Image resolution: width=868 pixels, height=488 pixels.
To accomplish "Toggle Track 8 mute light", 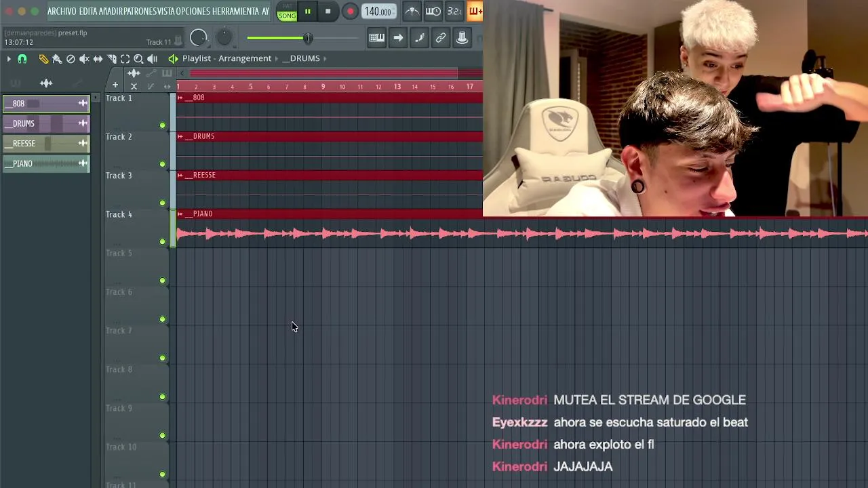I will [x=162, y=396].
